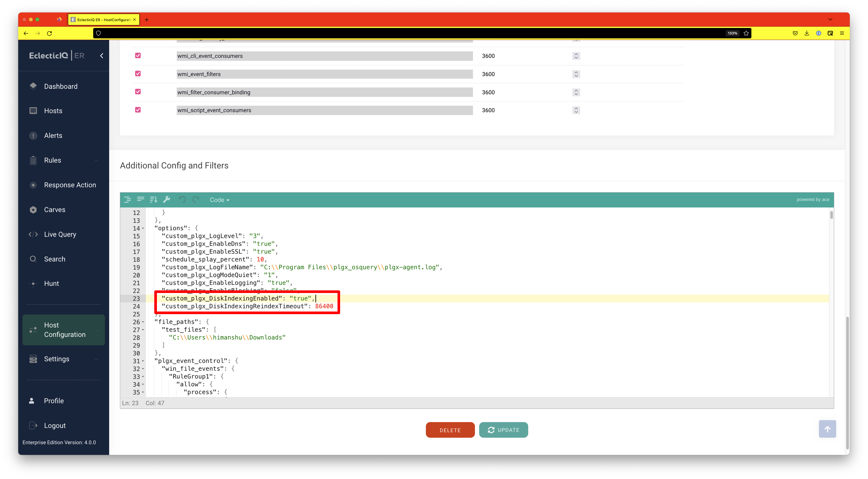
Task: Click the page vertical scrollbar
Action: [x=847, y=383]
